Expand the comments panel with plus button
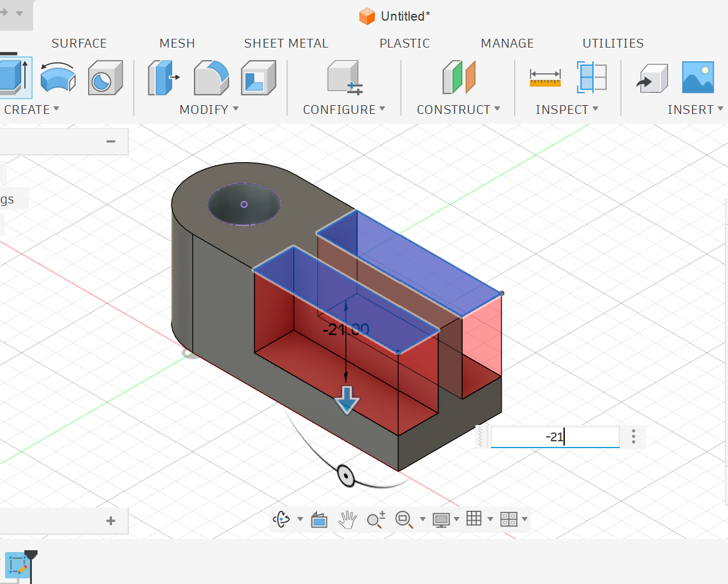 click(x=111, y=520)
